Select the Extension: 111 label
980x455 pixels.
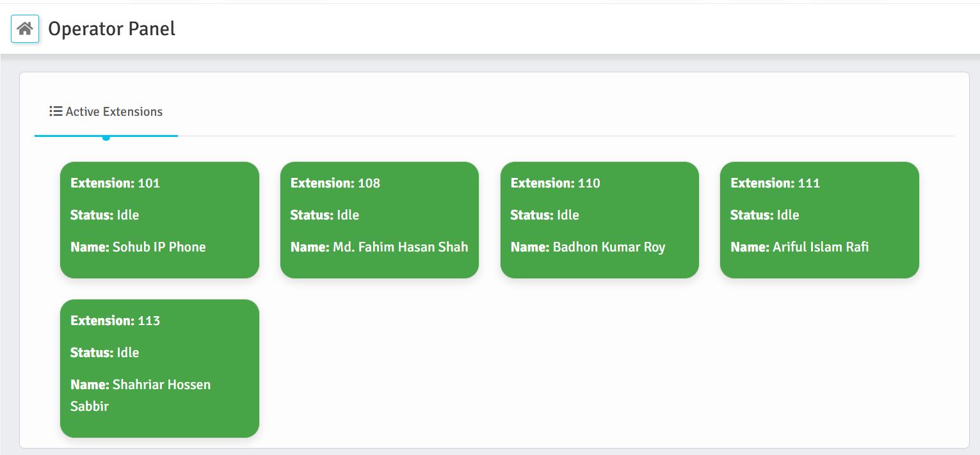775,183
